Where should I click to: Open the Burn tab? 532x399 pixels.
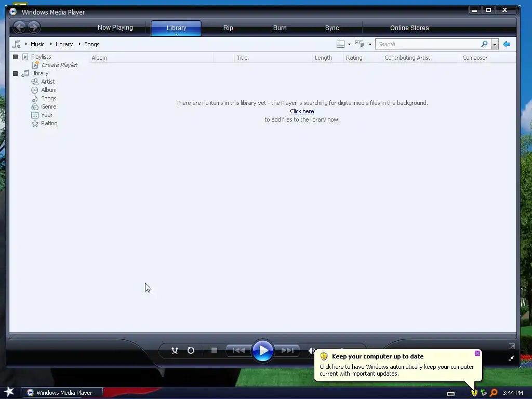coord(280,28)
